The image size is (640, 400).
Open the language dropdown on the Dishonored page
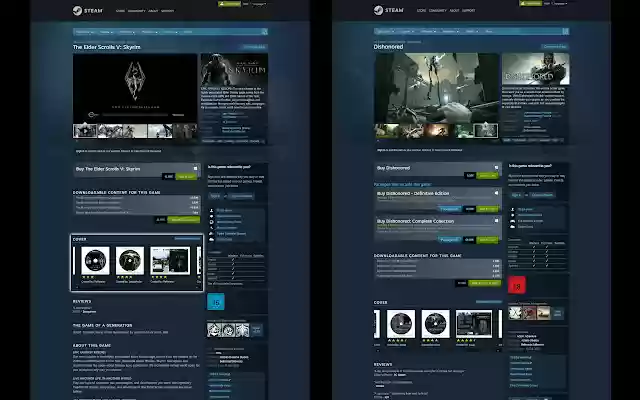559,3
